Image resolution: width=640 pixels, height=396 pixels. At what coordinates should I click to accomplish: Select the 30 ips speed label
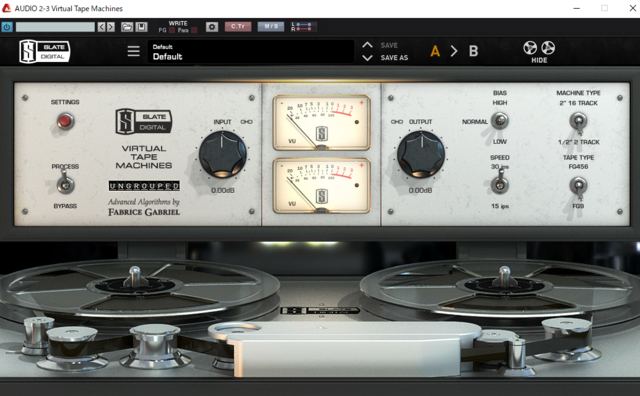500,167
